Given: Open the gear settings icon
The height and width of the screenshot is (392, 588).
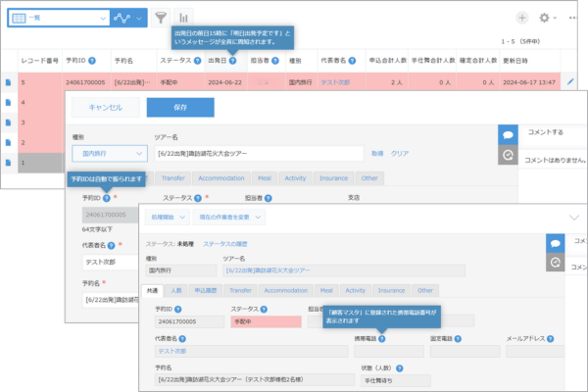Looking at the screenshot, I should [x=544, y=18].
